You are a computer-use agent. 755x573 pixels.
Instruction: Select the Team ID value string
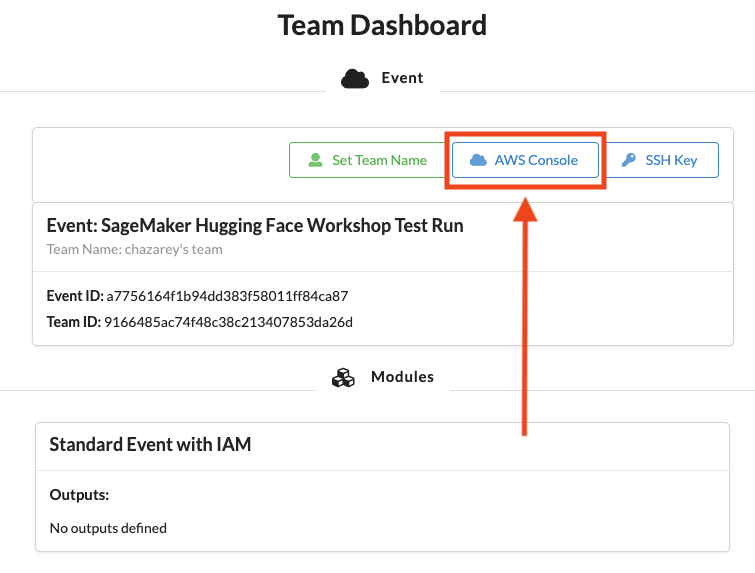click(x=228, y=322)
